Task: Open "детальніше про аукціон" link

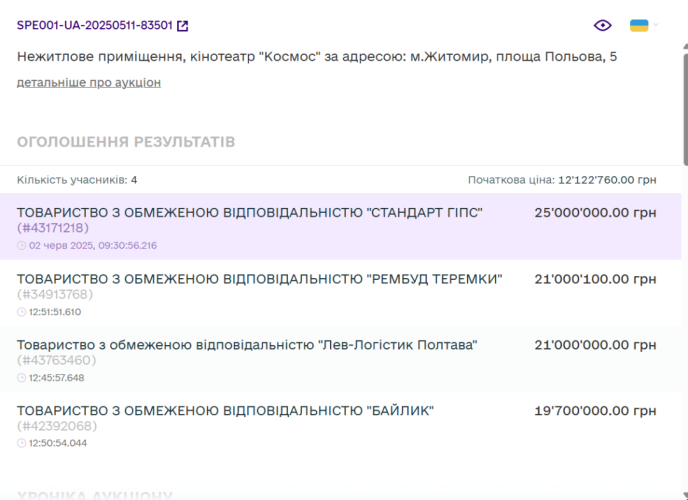Action: (x=89, y=82)
